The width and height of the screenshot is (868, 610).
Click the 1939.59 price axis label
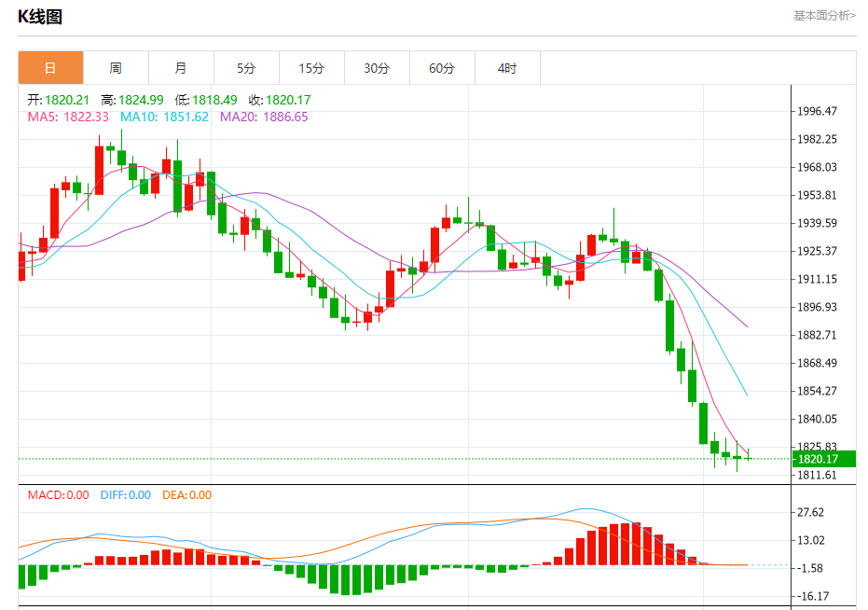[x=817, y=223]
